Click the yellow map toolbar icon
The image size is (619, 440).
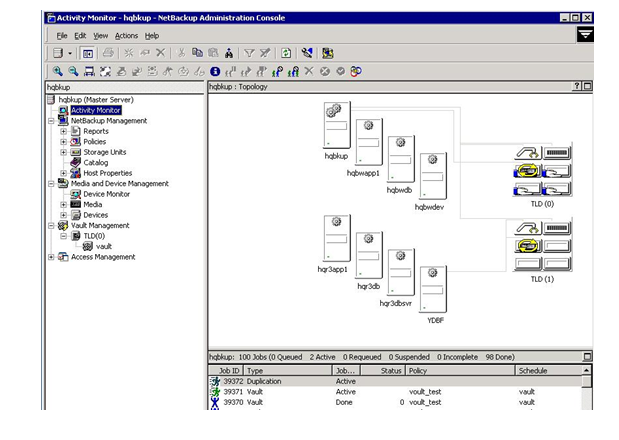pyautogui.click(x=328, y=53)
